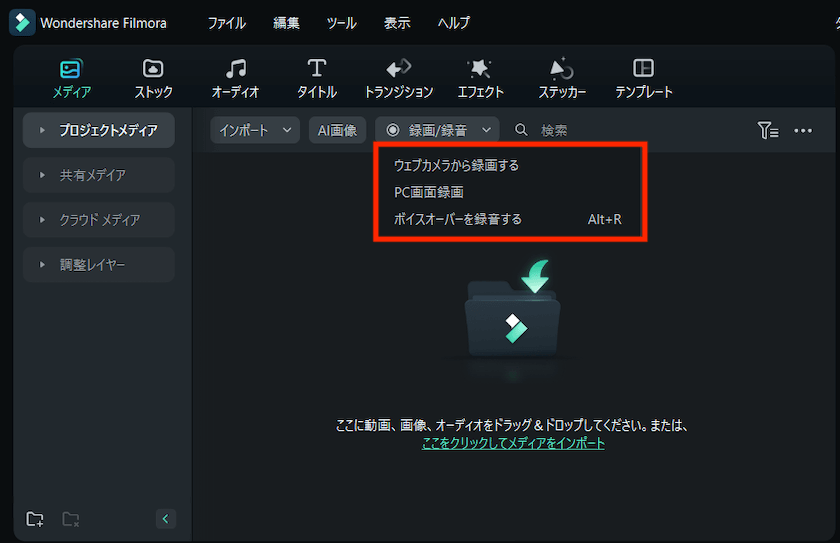Click the record circle icon in 録画/録音
The width and height of the screenshot is (840, 543).
point(393,130)
